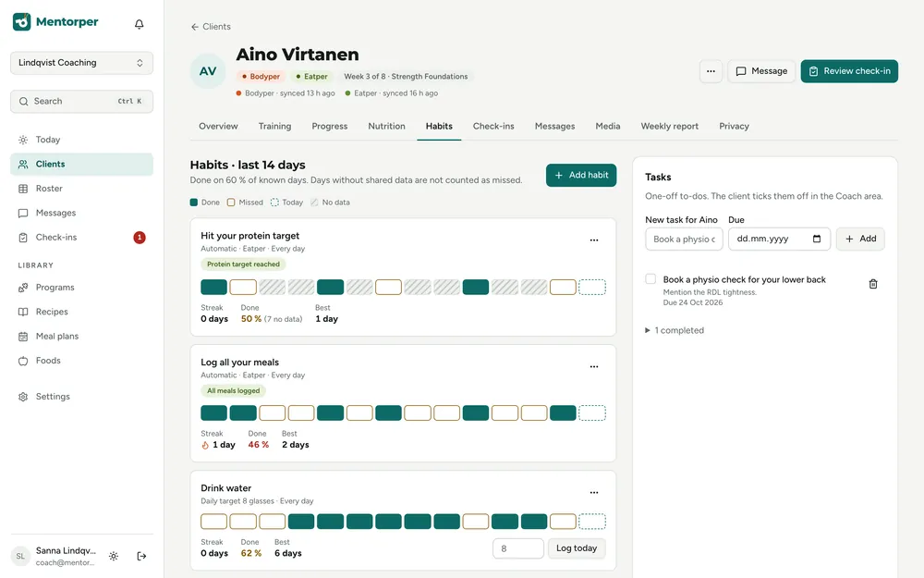This screenshot has height=578, width=924.
Task: Open Hit your protein target options menu
Action: coord(594,240)
